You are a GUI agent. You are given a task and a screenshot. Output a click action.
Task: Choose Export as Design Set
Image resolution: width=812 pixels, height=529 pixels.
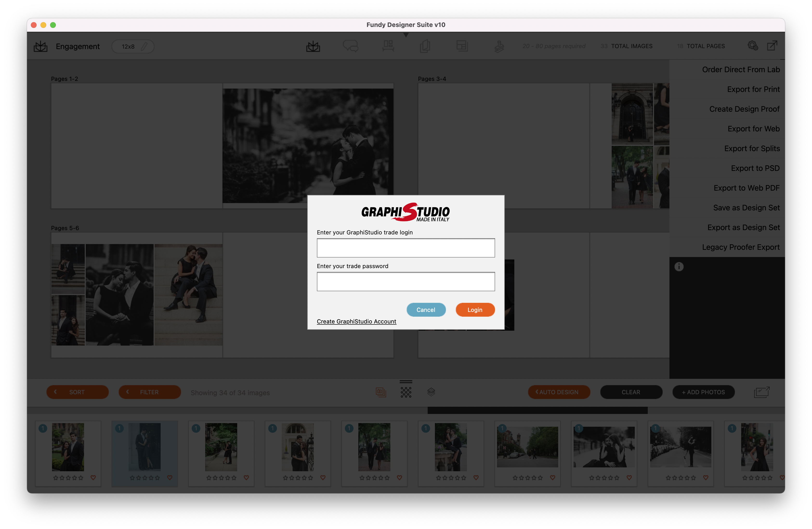click(727, 228)
